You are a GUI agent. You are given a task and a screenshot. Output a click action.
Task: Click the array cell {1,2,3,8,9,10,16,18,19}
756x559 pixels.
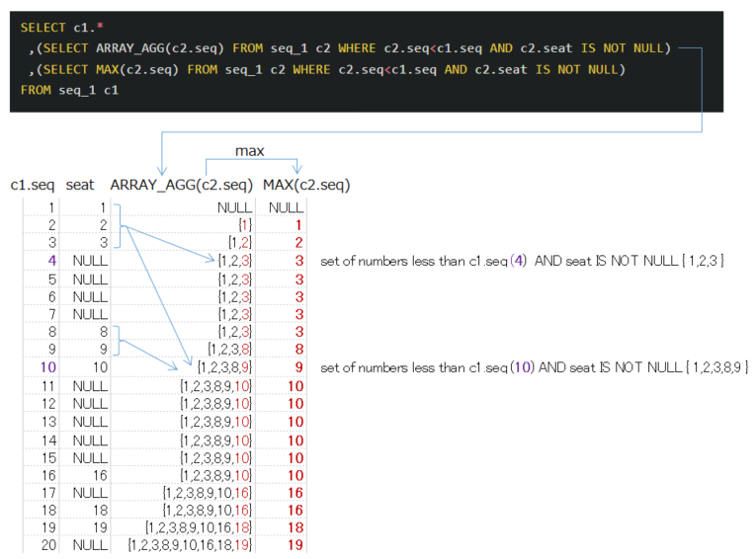(x=190, y=545)
